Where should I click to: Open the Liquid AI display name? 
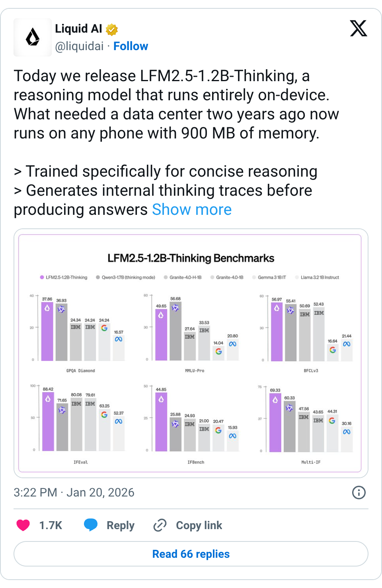pyautogui.click(x=78, y=29)
